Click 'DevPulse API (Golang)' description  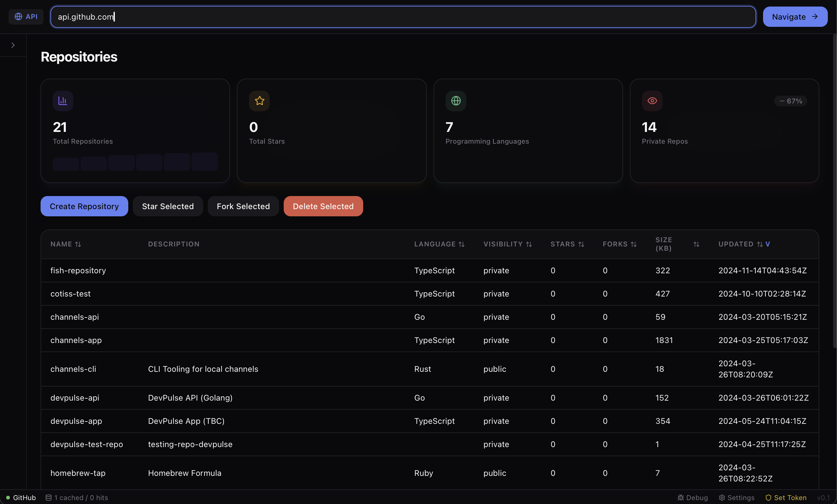pos(190,398)
